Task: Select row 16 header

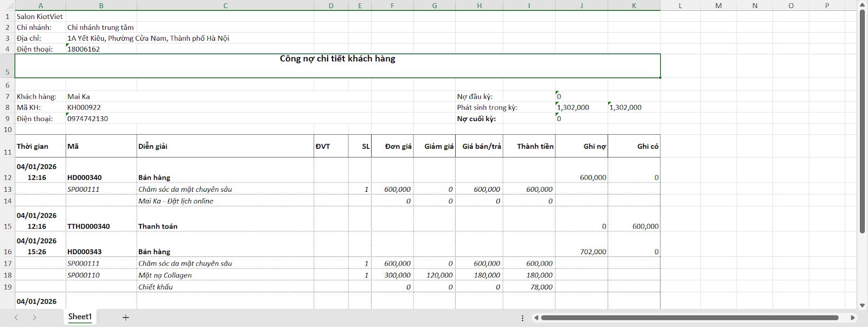Action: coord(8,244)
